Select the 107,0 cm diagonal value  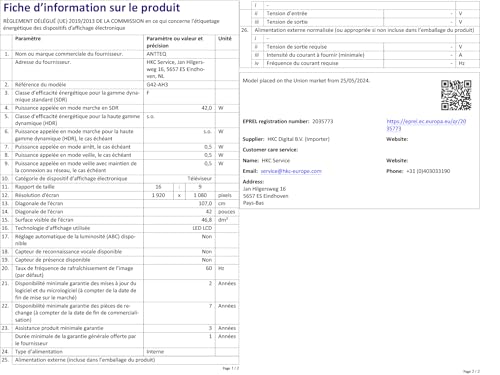(x=205, y=203)
